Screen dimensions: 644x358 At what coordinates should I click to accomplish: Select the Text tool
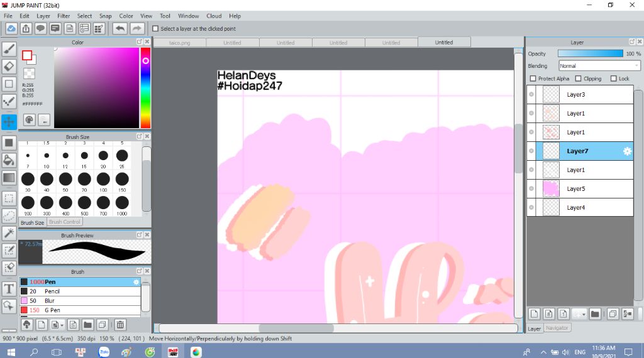point(9,289)
